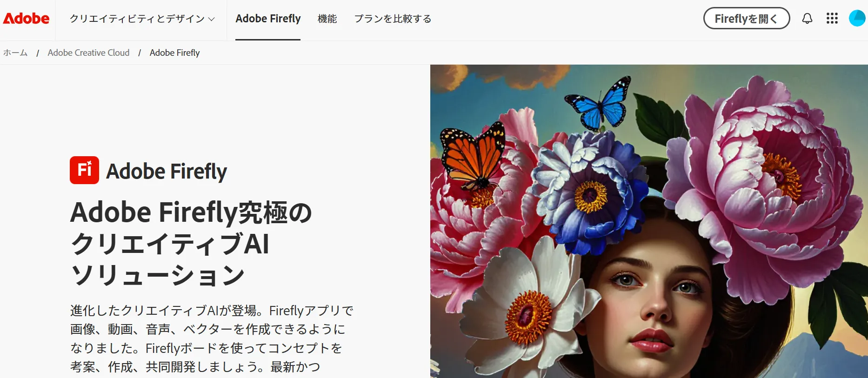Image resolution: width=868 pixels, height=378 pixels.
Task: Click the red Firefly Fi app icon
Action: pyautogui.click(x=84, y=170)
